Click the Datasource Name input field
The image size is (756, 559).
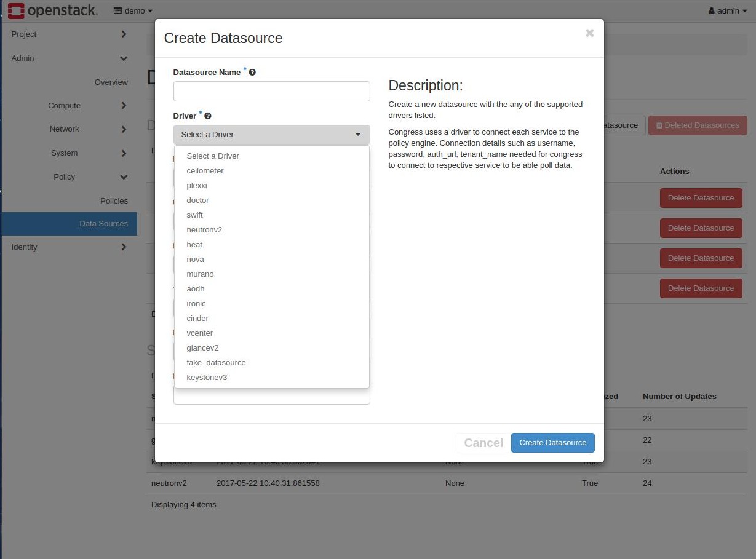click(x=271, y=91)
